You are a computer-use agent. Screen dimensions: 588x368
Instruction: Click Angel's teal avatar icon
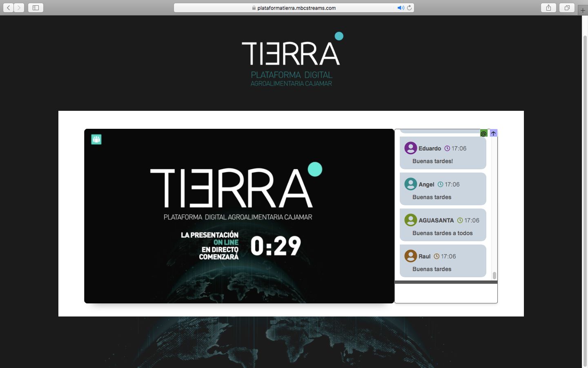point(411,184)
